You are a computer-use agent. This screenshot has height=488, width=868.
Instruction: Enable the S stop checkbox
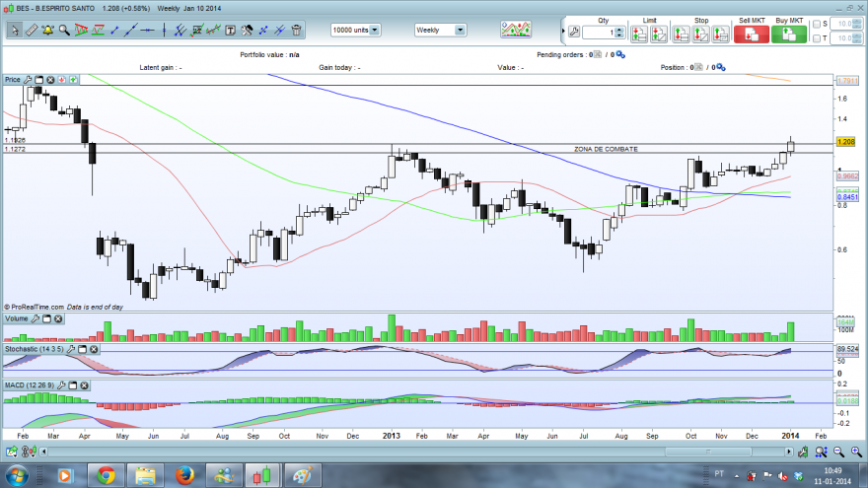[x=817, y=24]
